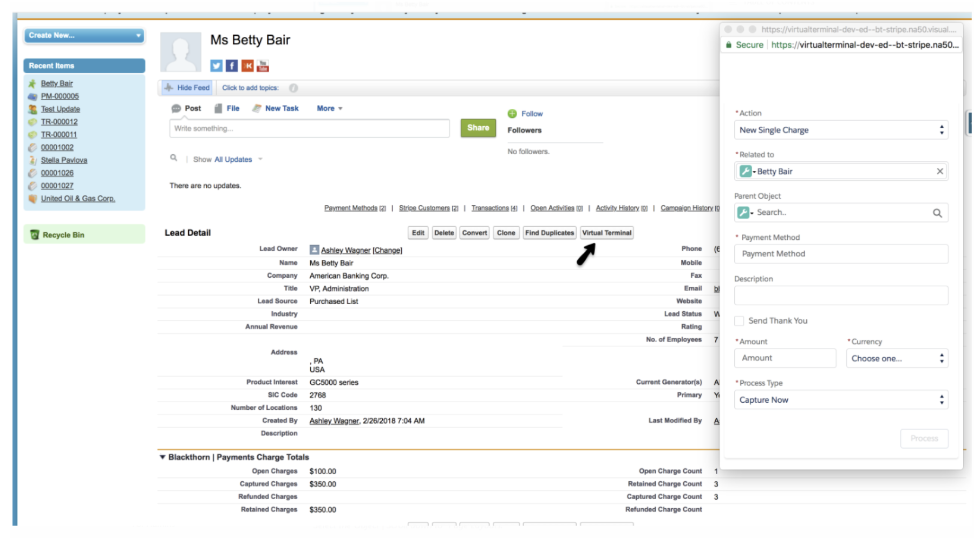Open the More feed options dropdown
The width and height of the screenshot is (980, 538).
tap(330, 108)
